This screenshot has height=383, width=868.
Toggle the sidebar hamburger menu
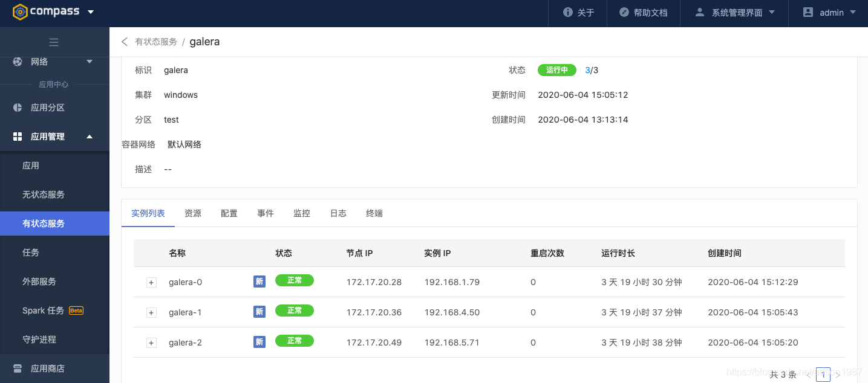(54, 42)
